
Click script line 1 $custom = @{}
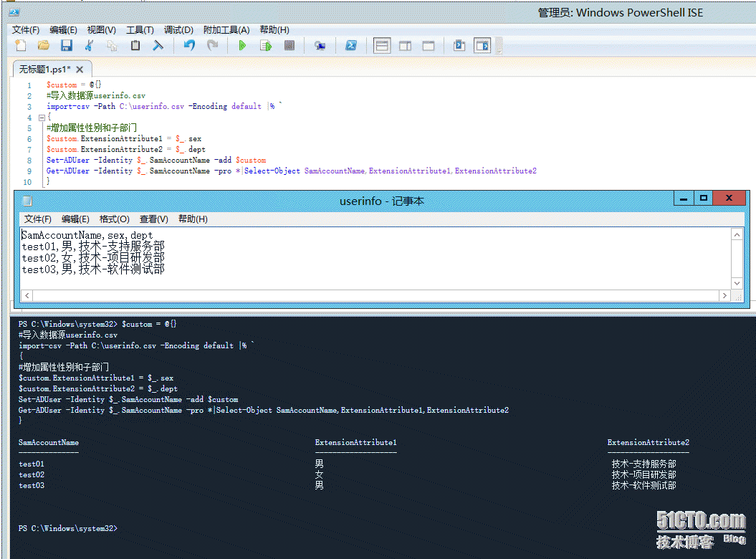(x=74, y=85)
